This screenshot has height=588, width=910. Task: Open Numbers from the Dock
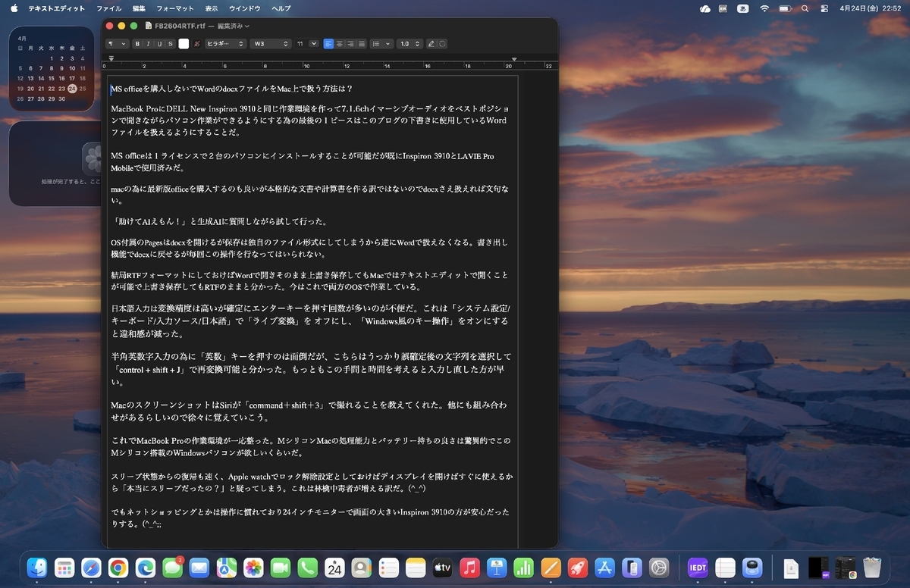pyautogui.click(x=523, y=568)
